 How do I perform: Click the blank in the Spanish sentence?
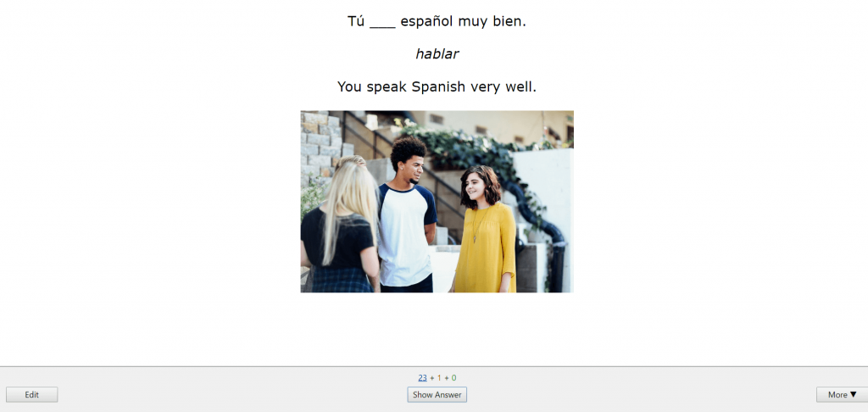point(382,22)
